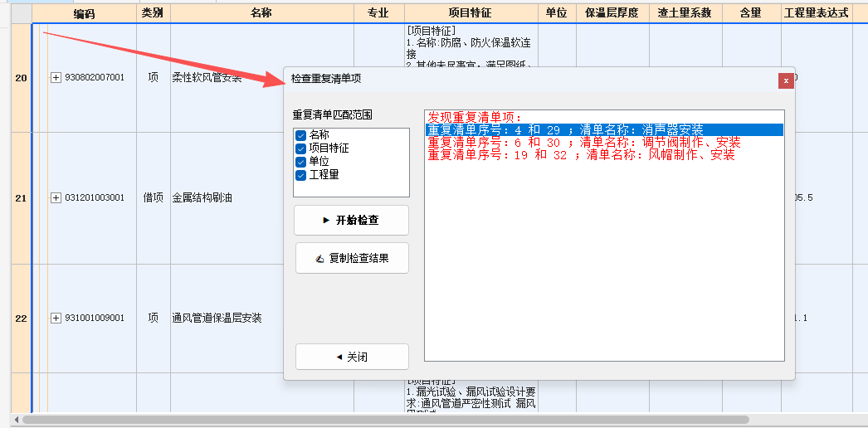Select result line for 消声器安装
868x428 pixels.
pos(604,130)
